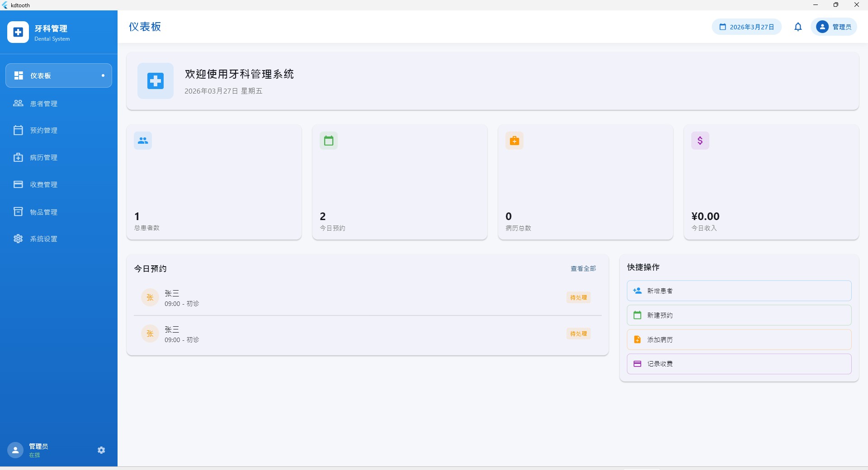Open the 2026年3月27日 date picker
868x470 pixels.
[746, 27]
